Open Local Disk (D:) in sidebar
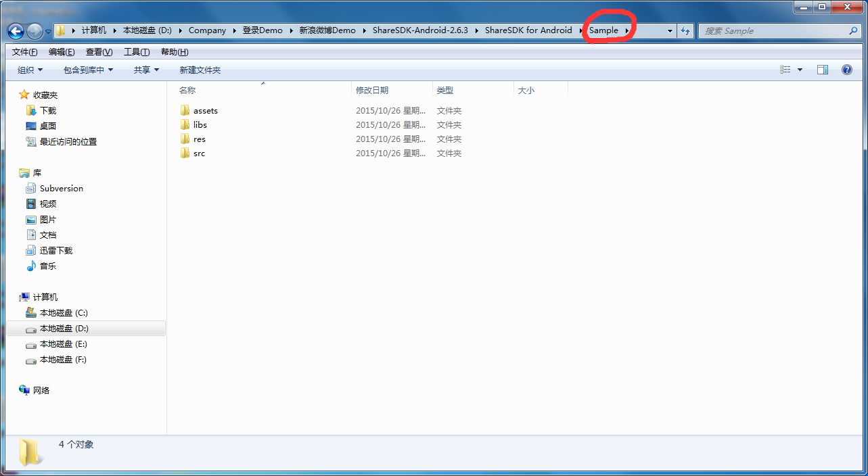Image resolution: width=868 pixels, height=476 pixels. (57, 328)
